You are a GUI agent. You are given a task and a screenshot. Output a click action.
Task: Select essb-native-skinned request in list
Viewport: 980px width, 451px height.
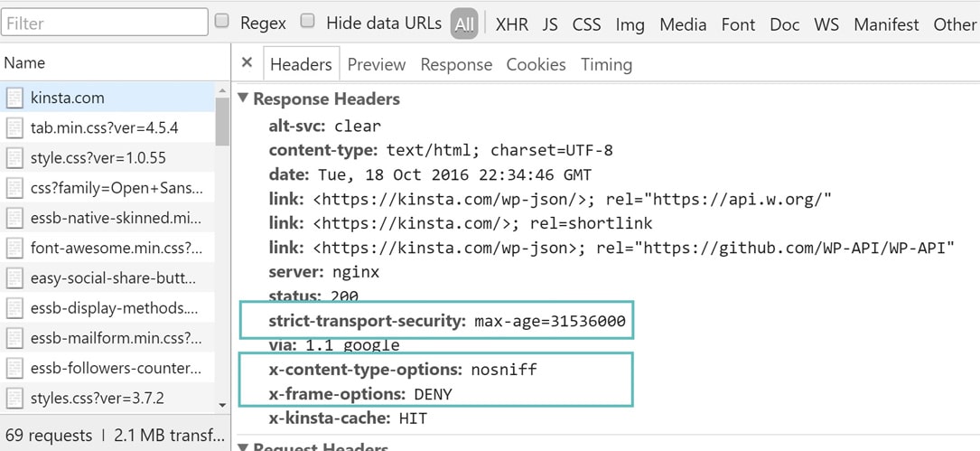113,218
